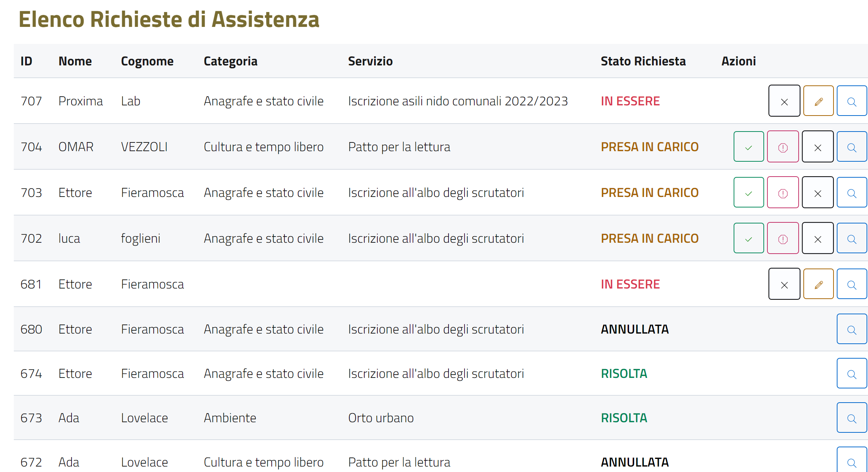Approve request 704 with the green checkmark

(x=749, y=147)
